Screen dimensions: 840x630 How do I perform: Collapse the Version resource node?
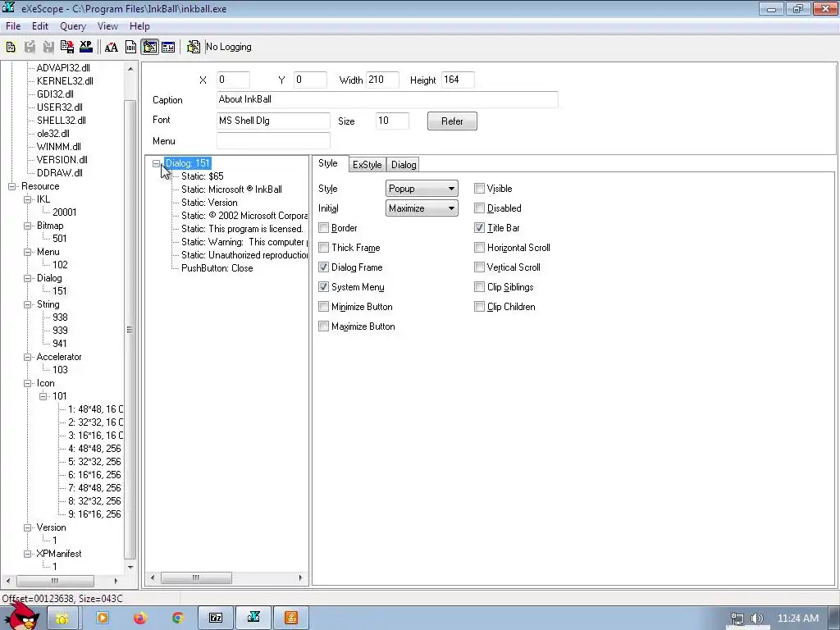(27, 527)
